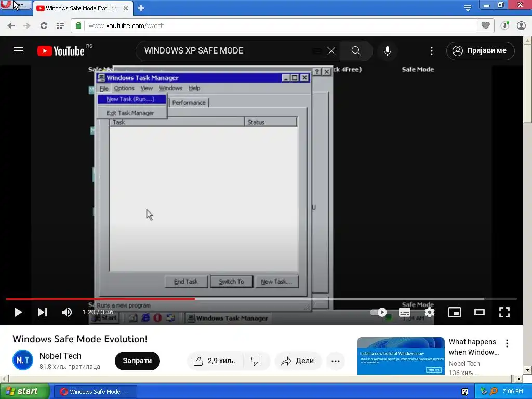Screen dimensions: 532x399
Task: Open video settings gear
Action: 430,312
